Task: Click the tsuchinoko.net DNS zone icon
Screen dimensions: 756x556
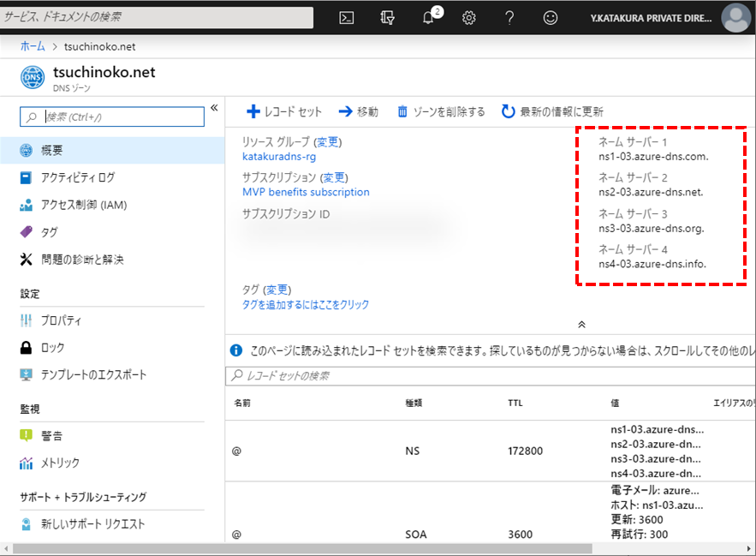Action: point(33,77)
